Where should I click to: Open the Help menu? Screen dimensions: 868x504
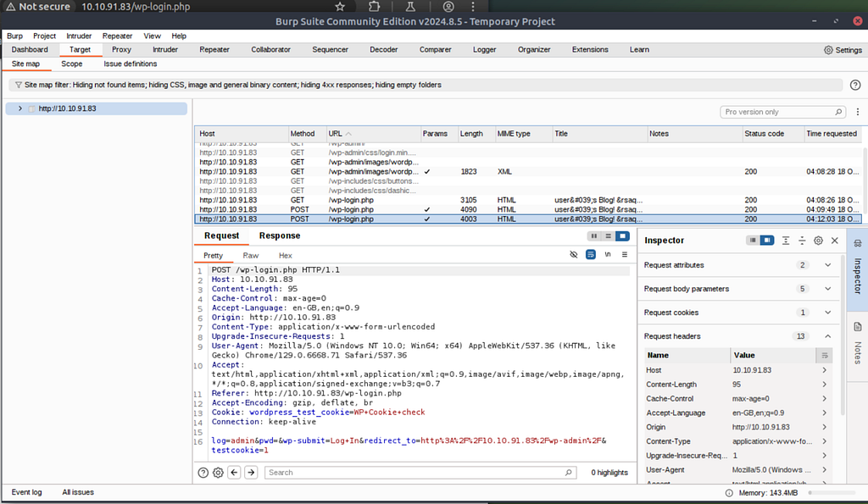click(x=179, y=36)
